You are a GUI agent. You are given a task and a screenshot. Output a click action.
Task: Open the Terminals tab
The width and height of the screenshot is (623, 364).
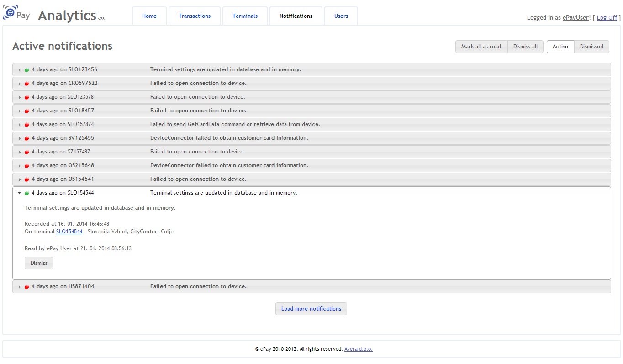(x=245, y=16)
